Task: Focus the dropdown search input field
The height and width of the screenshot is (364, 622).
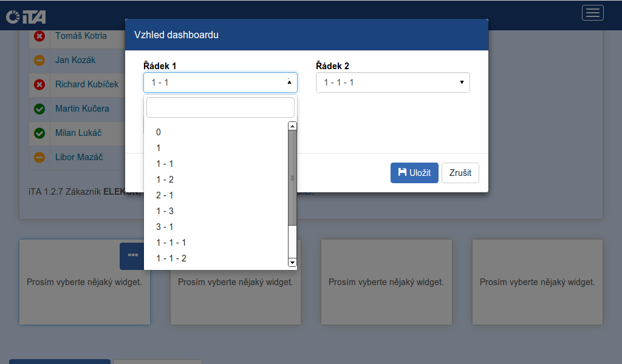Action: (x=220, y=107)
